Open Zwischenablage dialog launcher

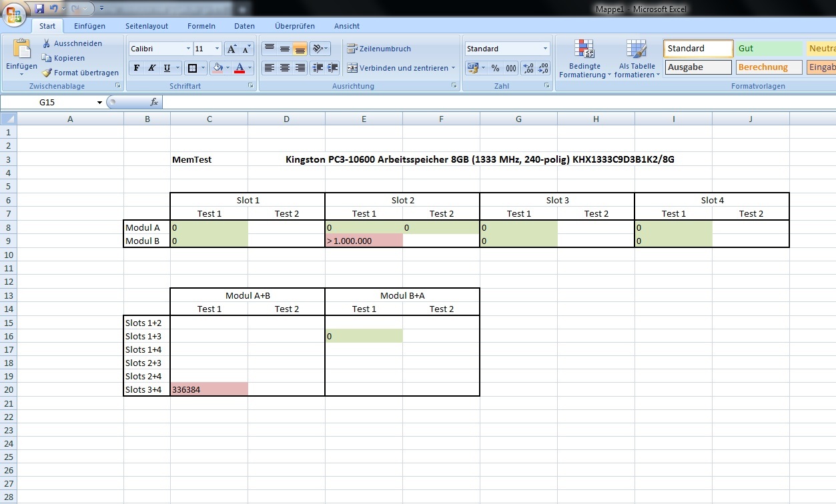point(118,86)
